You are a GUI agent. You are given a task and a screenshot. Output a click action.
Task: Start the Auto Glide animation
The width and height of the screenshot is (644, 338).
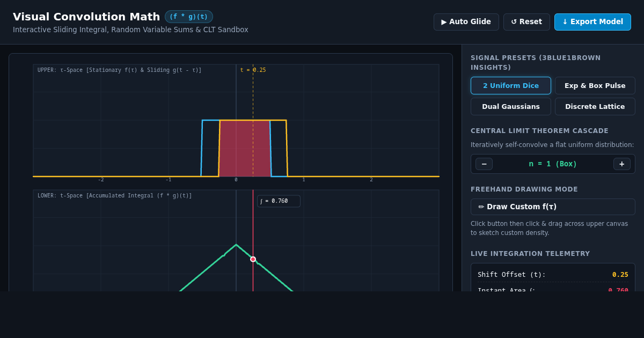pyautogui.click(x=466, y=22)
